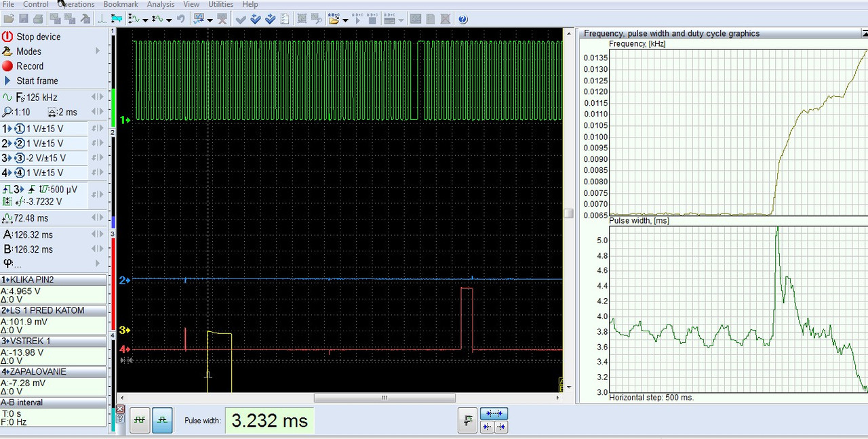Screen dimensions: 868x439
Task: Click the 1 KLIKA PIN2 channel header
Action: (x=53, y=280)
